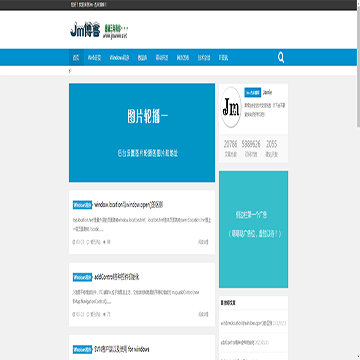360x360 pixels.
Task: Open the window.location vs window.open article
Action: pos(129,205)
